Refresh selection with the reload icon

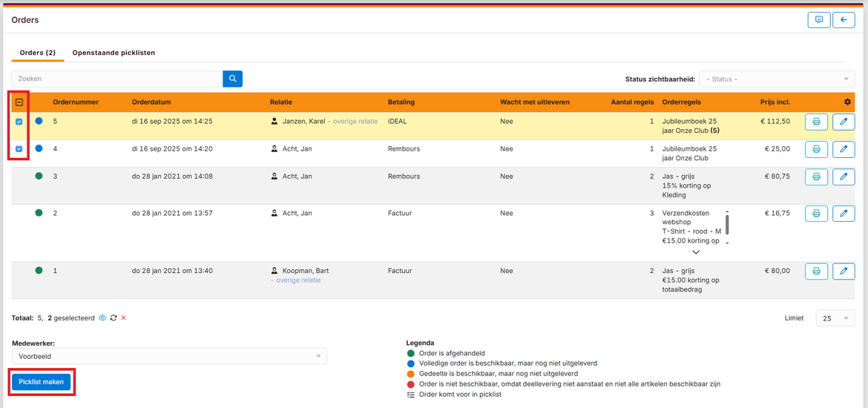(114, 317)
